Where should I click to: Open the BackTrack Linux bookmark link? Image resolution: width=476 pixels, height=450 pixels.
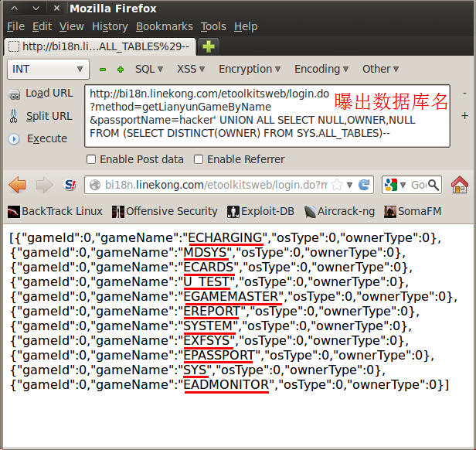[x=63, y=211]
